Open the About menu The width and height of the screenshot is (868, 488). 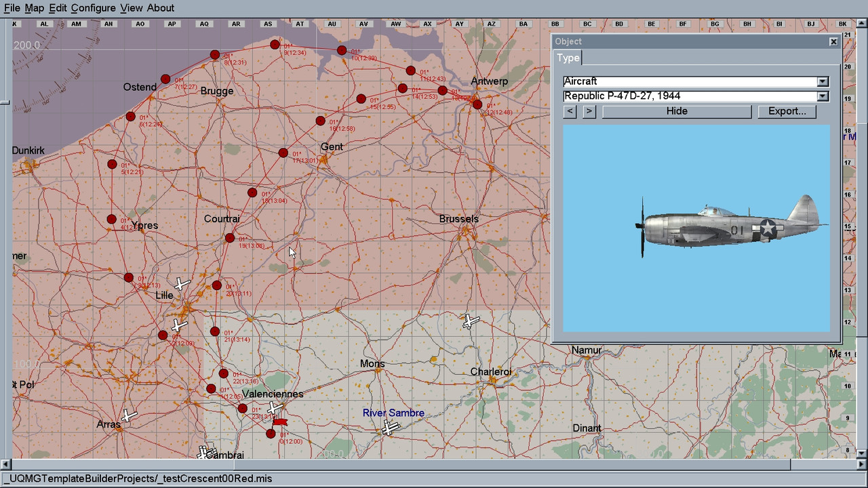pyautogui.click(x=161, y=8)
